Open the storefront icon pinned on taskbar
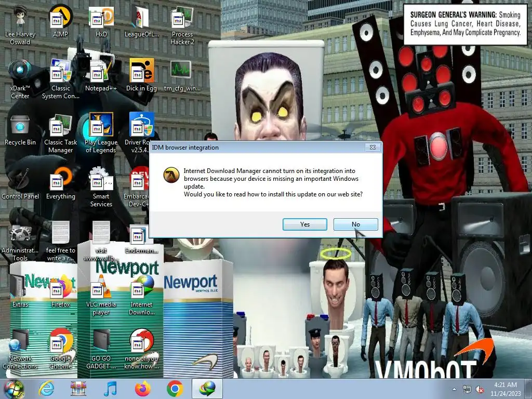 pos(78,389)
